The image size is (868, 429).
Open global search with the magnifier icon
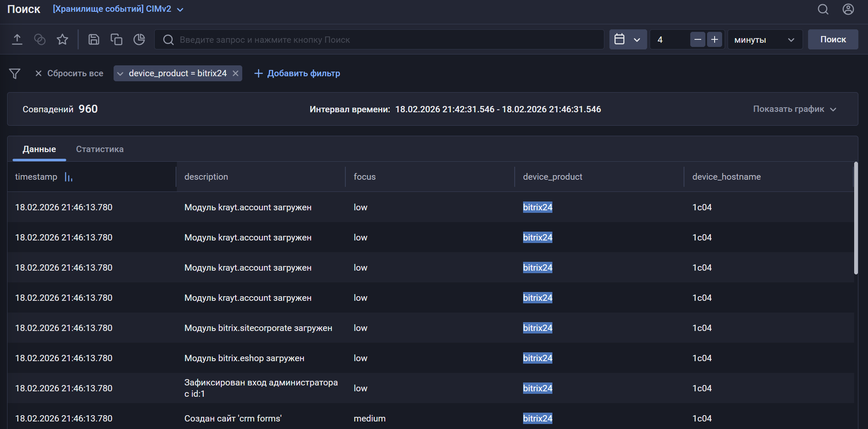823,9
